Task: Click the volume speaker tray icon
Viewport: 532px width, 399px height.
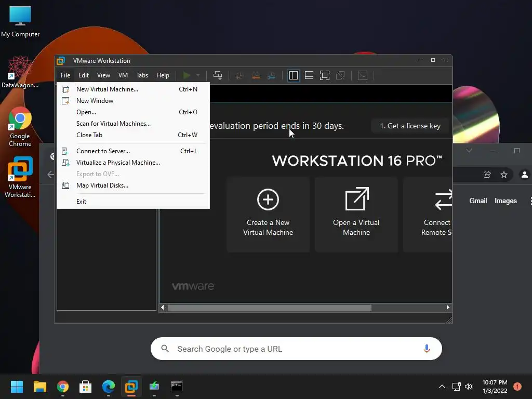Action: 469,387
